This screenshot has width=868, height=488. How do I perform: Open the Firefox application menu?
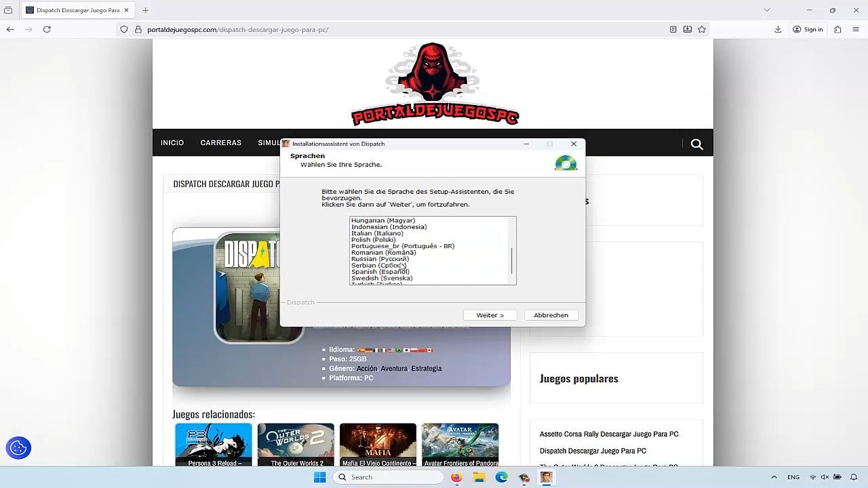[856, 29]
